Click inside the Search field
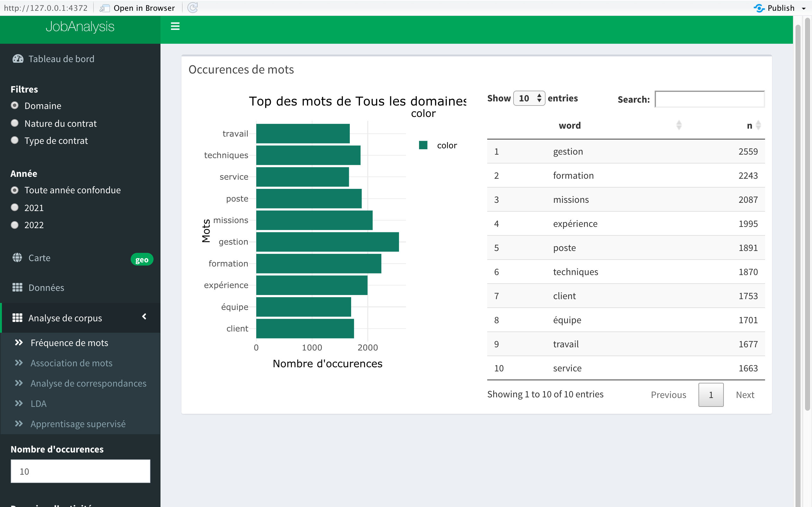This screenshot has width=812, height=507. 709,99
